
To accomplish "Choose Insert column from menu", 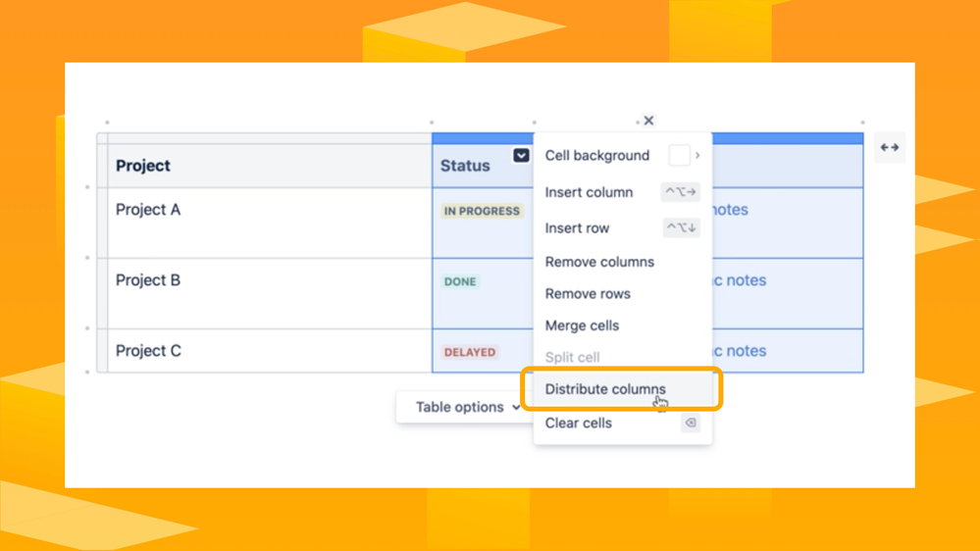I will (x=623, y=192).
